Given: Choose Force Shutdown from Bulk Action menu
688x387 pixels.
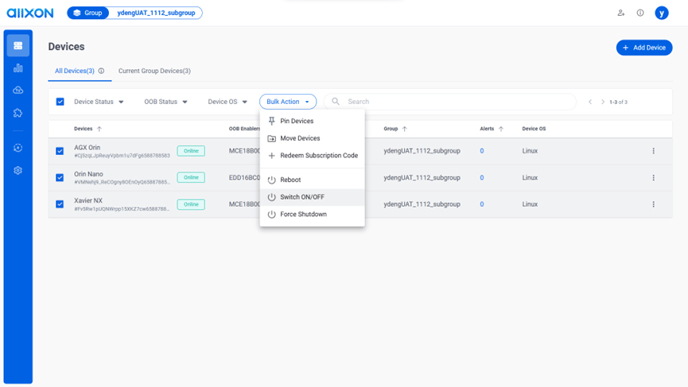Looking at the screenshot, I should [312, 214].
